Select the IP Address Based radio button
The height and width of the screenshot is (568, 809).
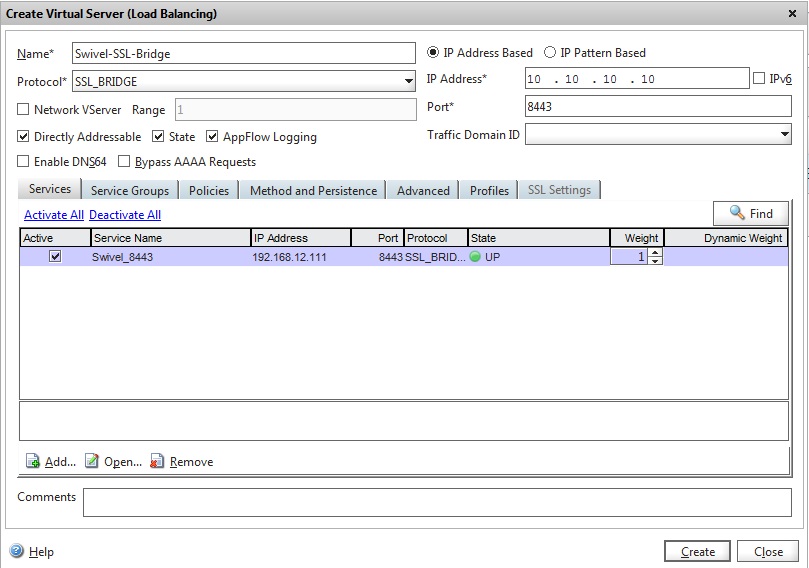[433, 52]
